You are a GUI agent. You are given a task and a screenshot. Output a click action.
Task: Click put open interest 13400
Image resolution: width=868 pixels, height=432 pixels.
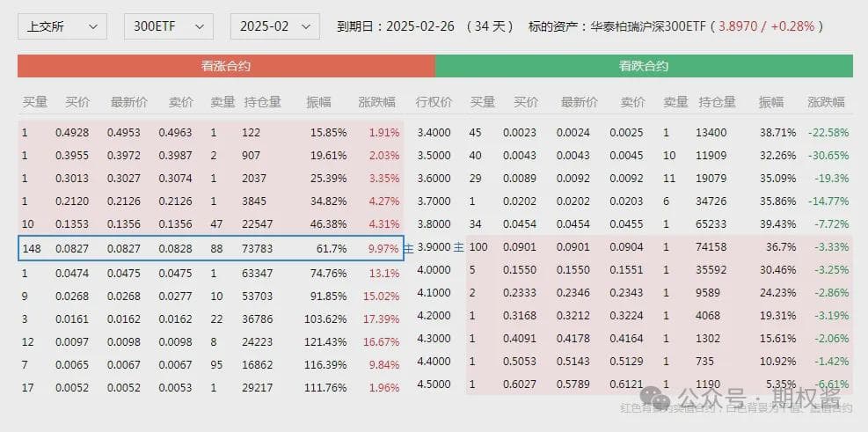point(711,133)
